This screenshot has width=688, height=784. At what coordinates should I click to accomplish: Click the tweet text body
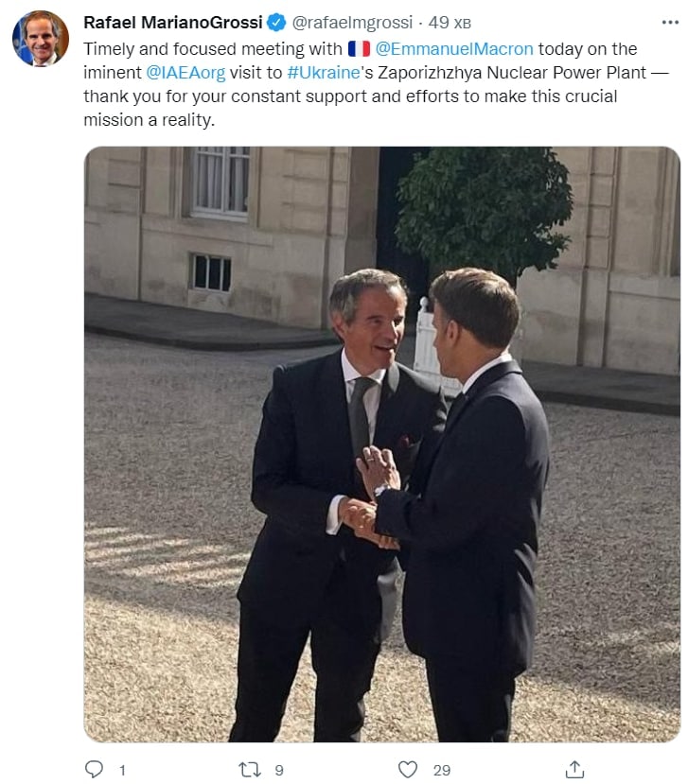click(360, 96)
